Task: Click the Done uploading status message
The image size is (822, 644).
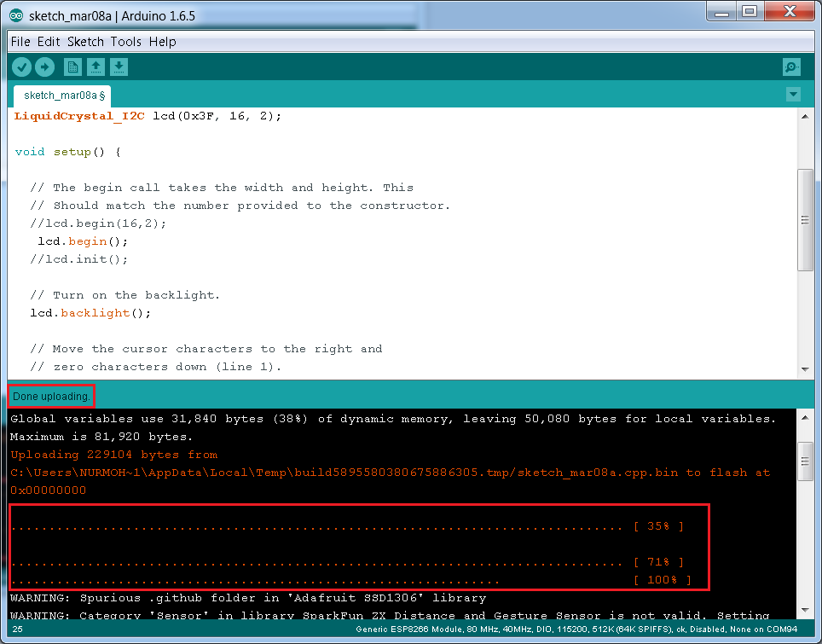Action: tap(49, 396)
